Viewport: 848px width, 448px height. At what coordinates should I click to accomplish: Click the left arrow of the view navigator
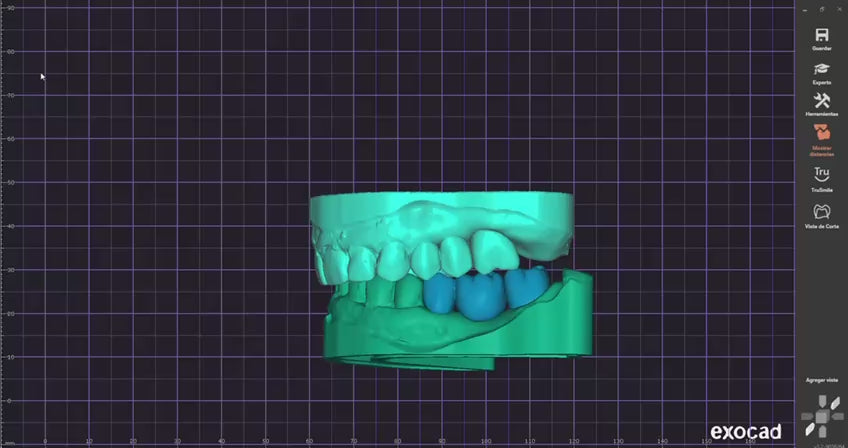[x=806, y=417]
